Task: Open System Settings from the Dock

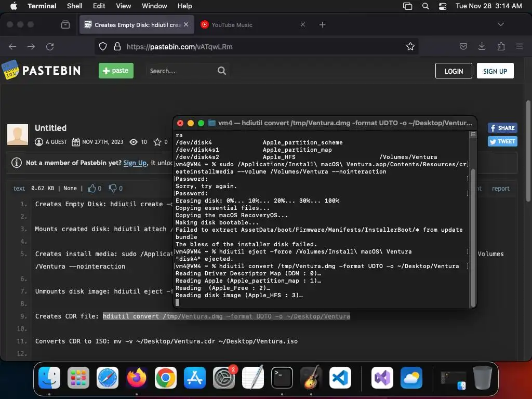Action: coord(224,378)
